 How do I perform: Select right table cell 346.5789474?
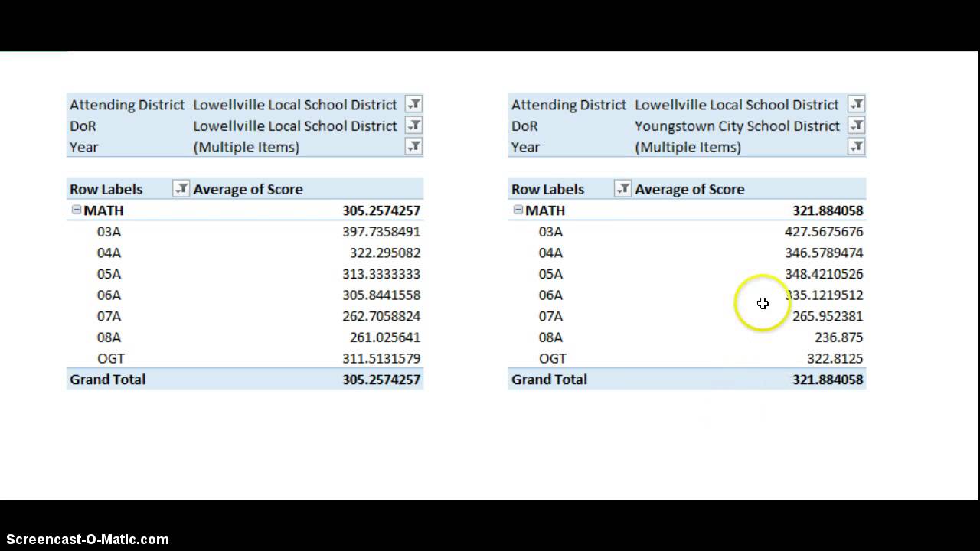coord(824,253)
